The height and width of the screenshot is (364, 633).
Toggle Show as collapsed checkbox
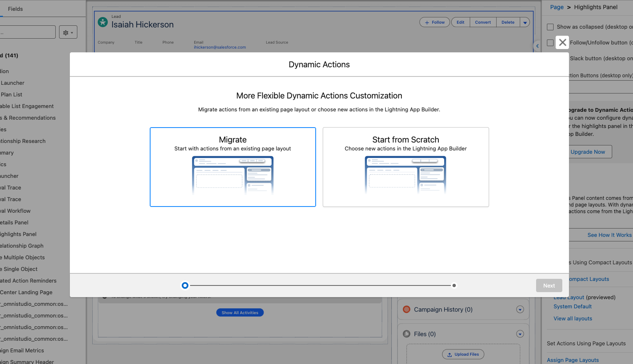[550, 27]
